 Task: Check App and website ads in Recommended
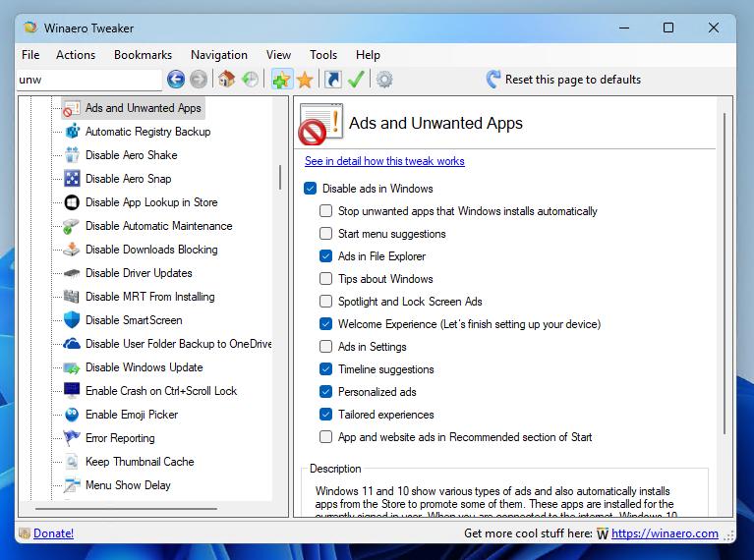[x=326, y=437]
